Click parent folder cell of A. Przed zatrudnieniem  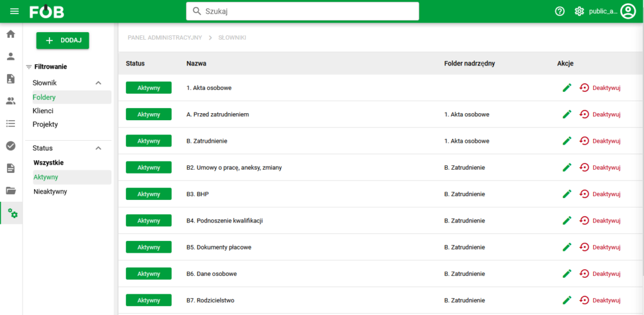(x=467, y=114)
